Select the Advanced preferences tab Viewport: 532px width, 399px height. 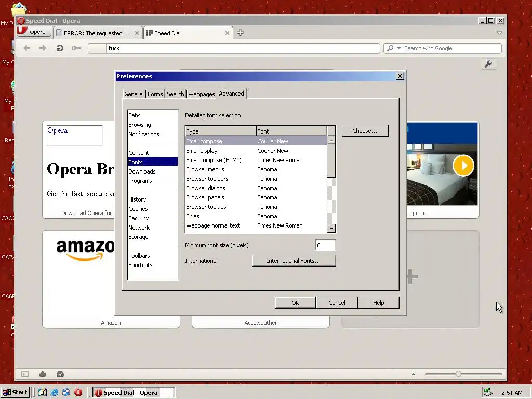coord(231,94)
